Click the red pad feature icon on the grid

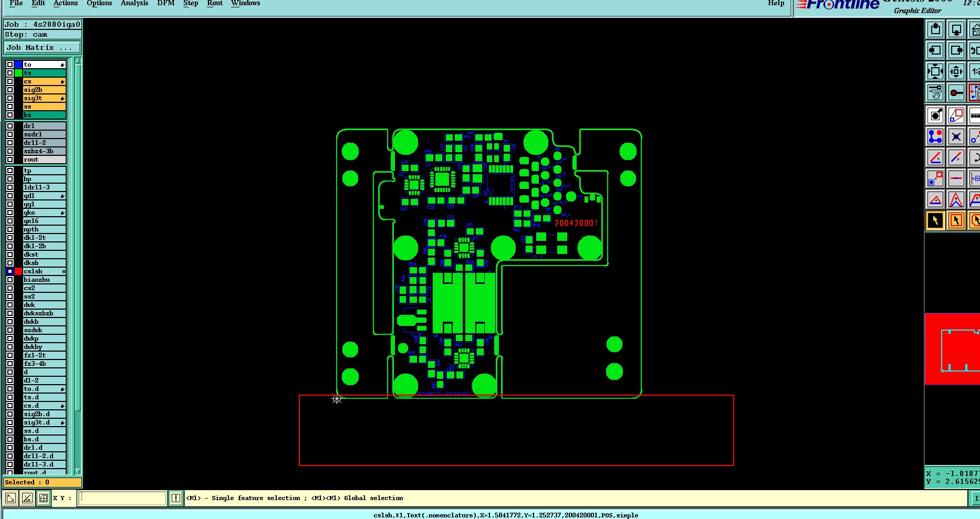tap(956, 93)
